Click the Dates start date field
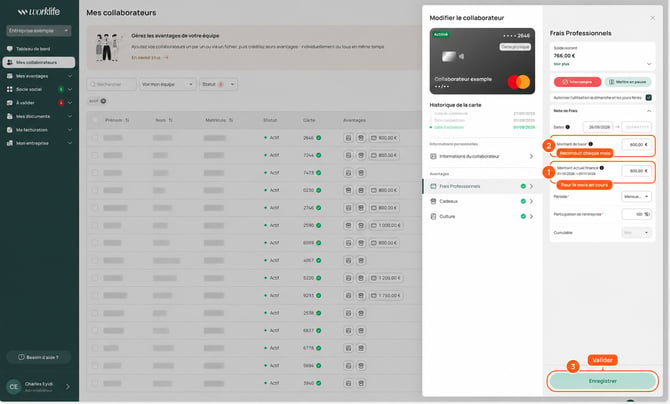670x404 pixels. 598,127
